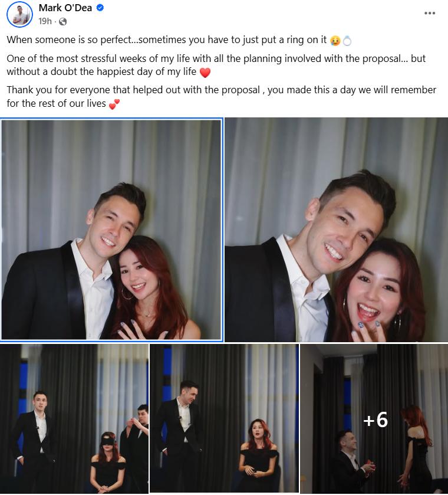Screen dimensions: 448x495
Task: Open the 19h post timestamp
Action: click(x=45, y=21)
